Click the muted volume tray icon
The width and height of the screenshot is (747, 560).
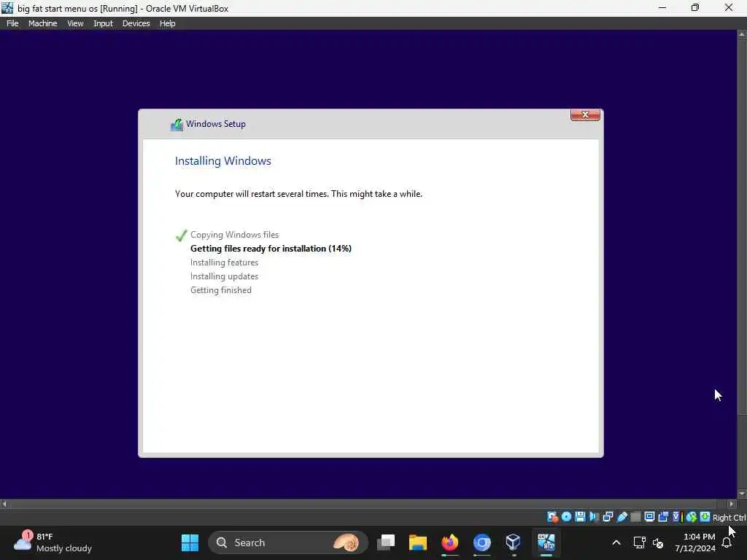click(658, 542)
